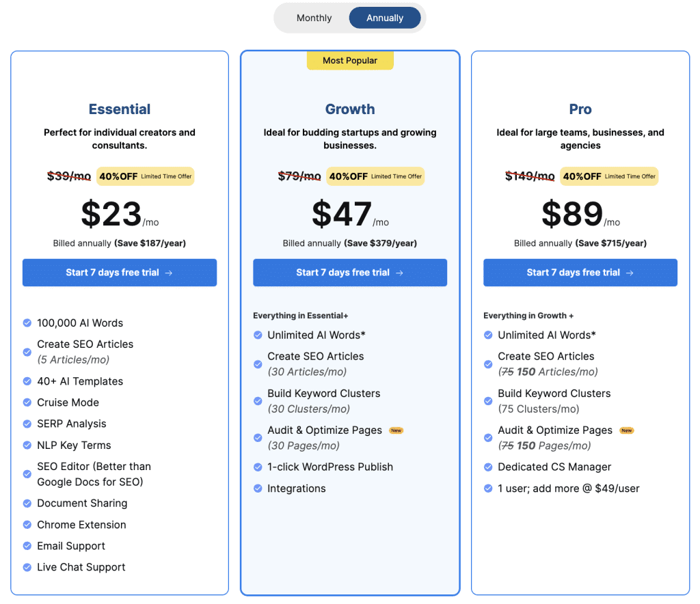This screenshot has width=700, height=604.
Task: Click the Essential plan 40%OFF offer badge
Action: 146,176
